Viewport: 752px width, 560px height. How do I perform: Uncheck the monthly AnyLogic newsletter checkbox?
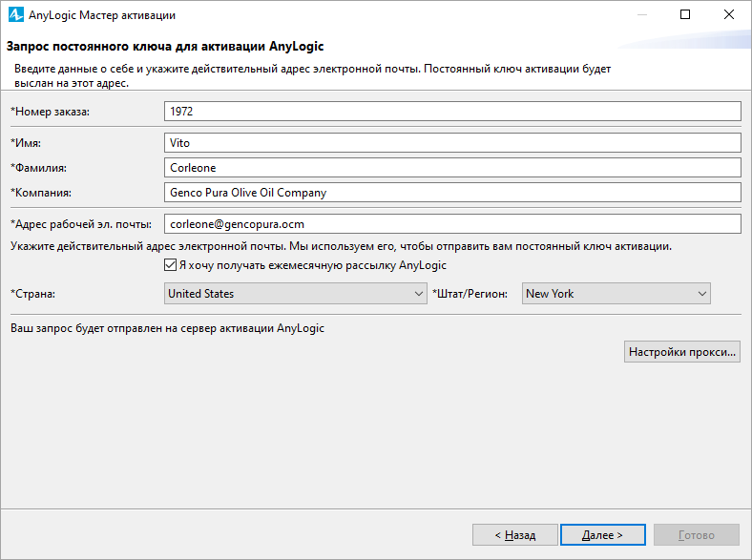tap(170, 264)
